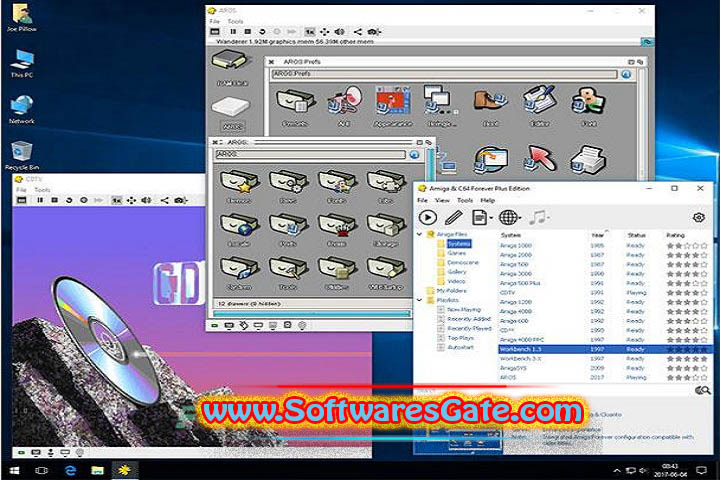Open View menu in Amiga Forever window

tap(442, 200)
